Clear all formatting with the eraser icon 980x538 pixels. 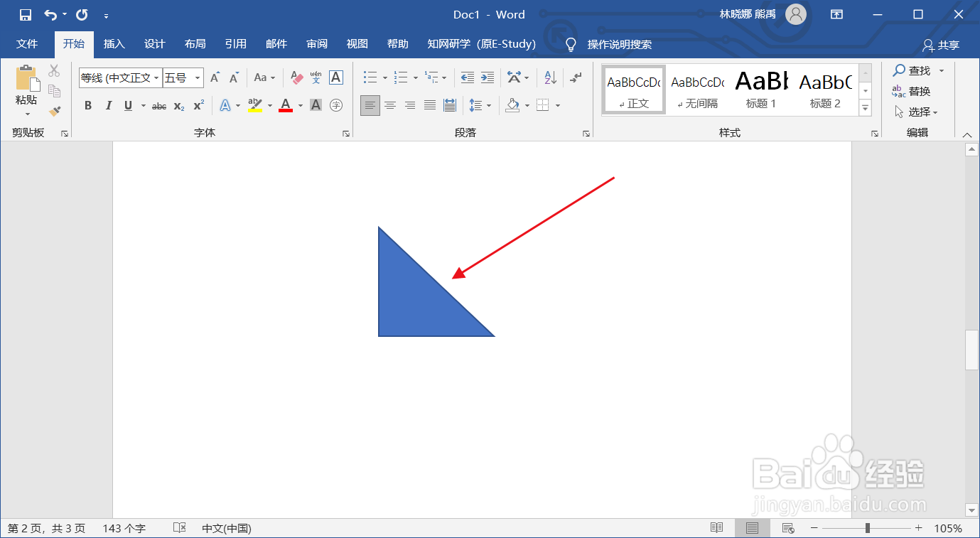[x=297, y=77]
